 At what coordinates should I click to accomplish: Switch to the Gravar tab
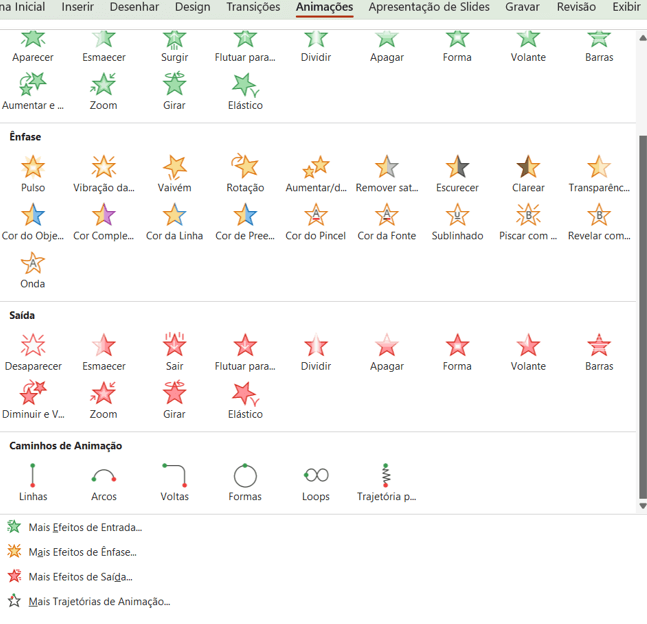522,7
